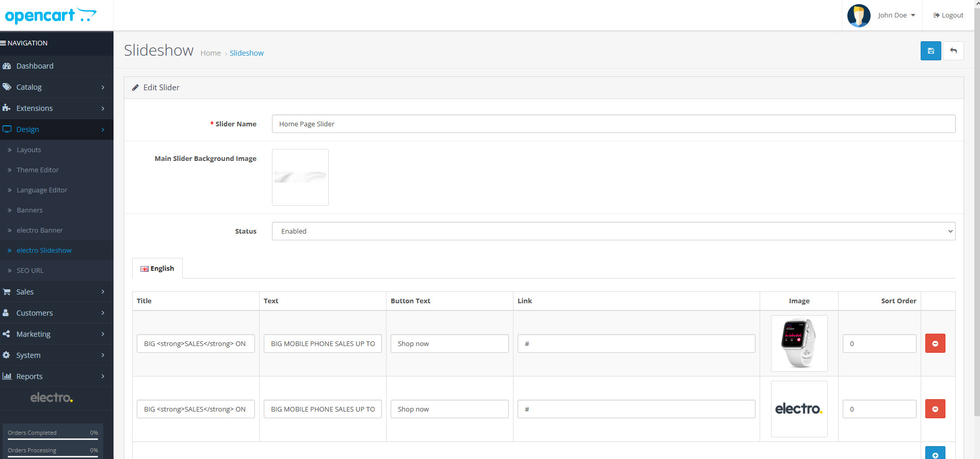Remove the first slide with watch image
The height and width of the screenshot is (459, 980).
coord(935,343)
